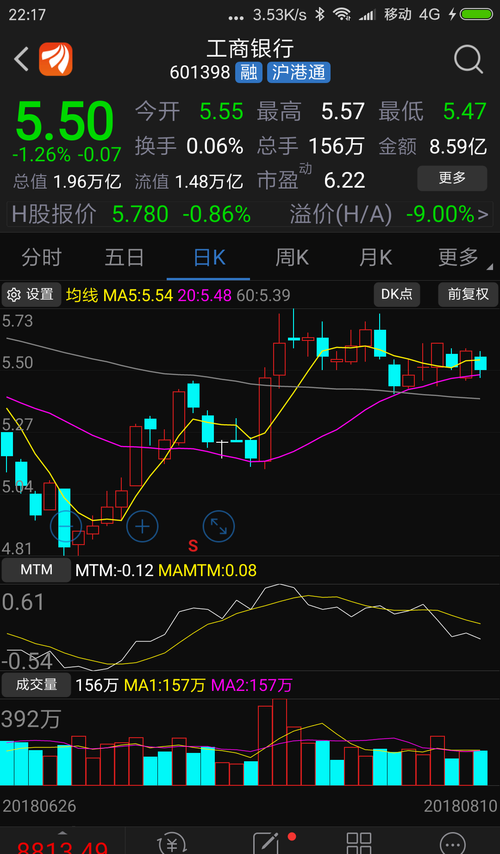This screenshot has width=500, height=854.
Task: Zoom out the K-line chart with minus circle
Action: click(66, 526)
